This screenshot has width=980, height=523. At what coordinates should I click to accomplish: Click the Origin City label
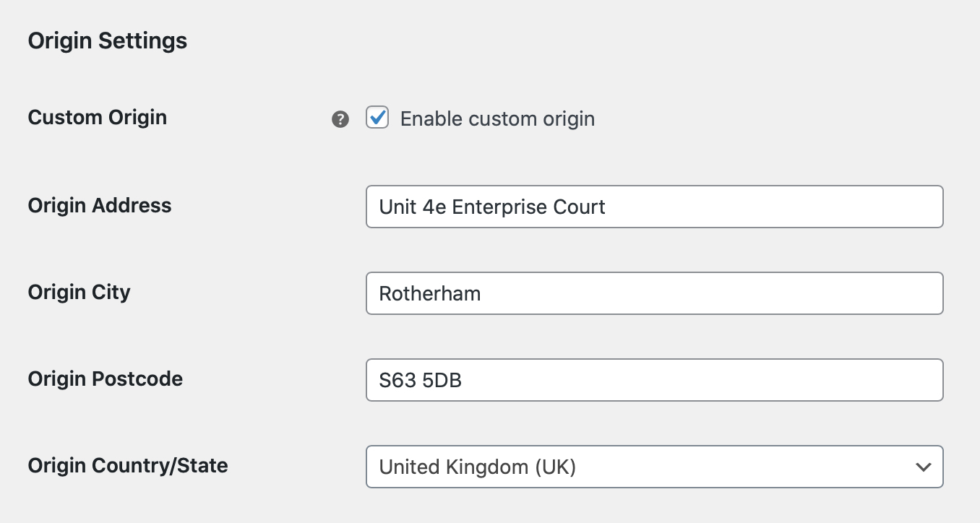[x=79, y=293]
